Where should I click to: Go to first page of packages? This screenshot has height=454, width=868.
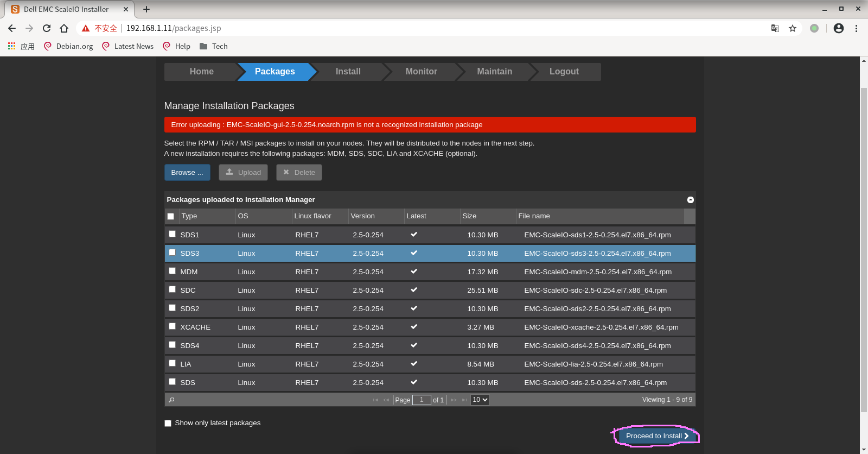pyautogui.click(x=375, y=400)
